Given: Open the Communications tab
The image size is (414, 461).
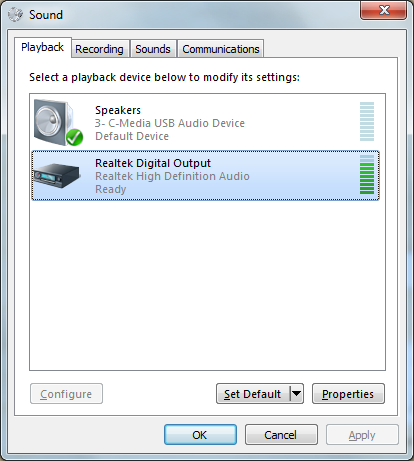Looking at the screenshot, I should [x=221, y=49].
